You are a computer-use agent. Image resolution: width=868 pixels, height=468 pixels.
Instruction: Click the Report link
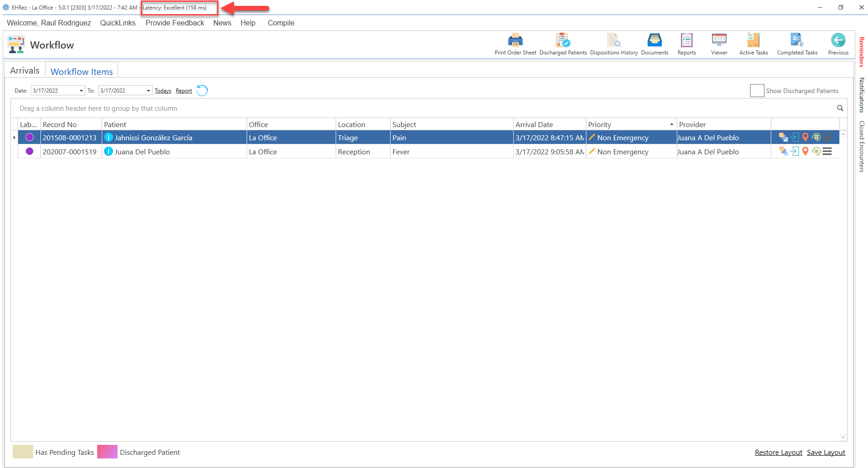[184, 91]
